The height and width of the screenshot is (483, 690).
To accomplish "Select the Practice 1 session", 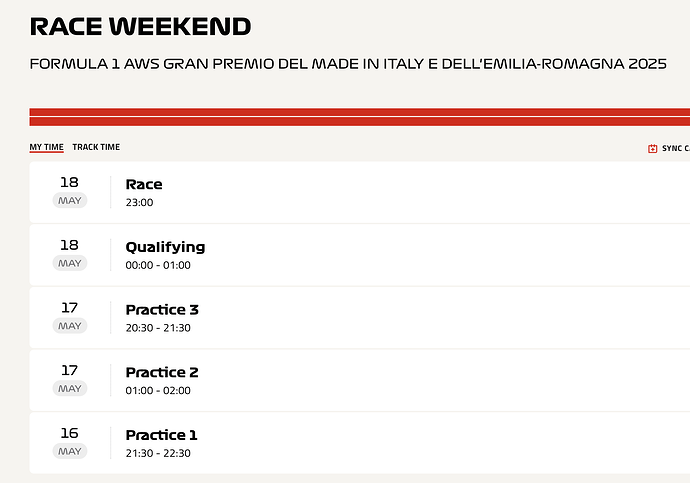I will [360, 443].
